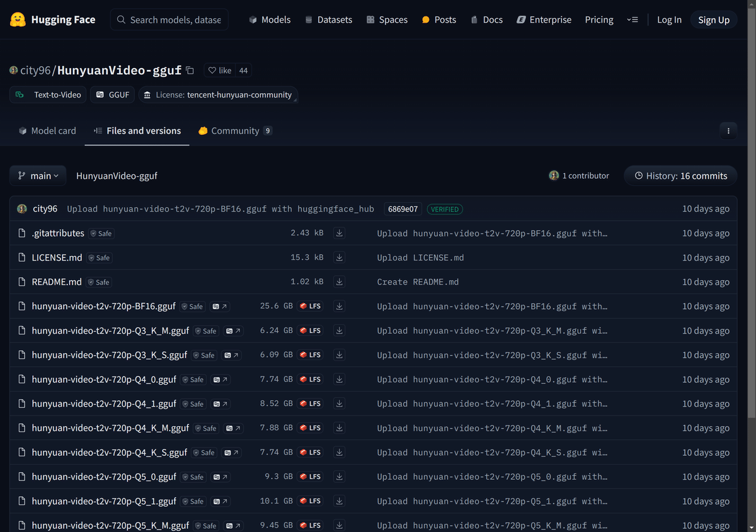Click the Hugging Face logo
Screen dimensions: 756x532
(53, 20)
